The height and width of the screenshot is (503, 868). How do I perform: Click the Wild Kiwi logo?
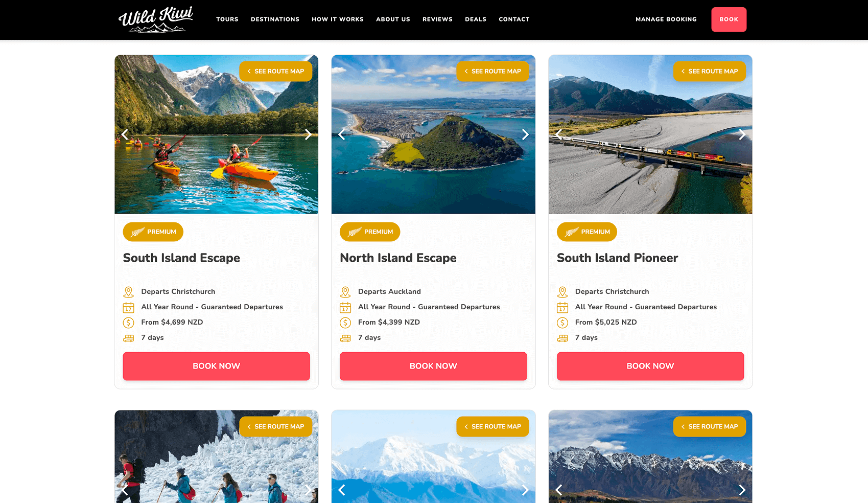pos(156,19)
